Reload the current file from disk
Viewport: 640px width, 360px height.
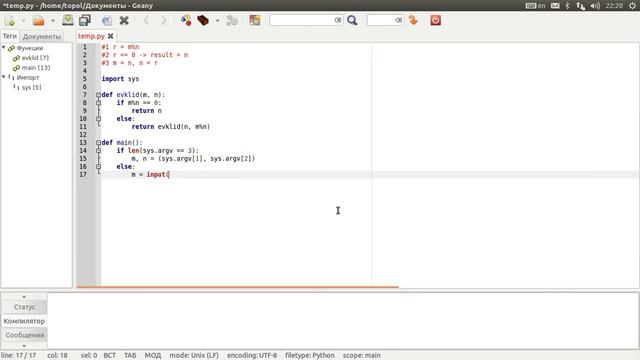[x=107, y=20]
